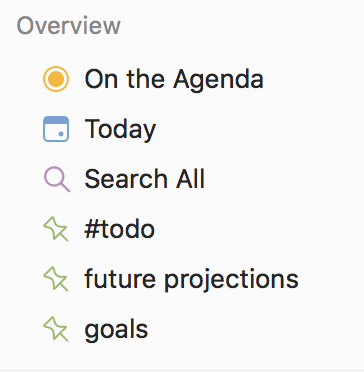The height and width of the screenshot is (372, 364).
Task: Click the '#todo' hashtag text
Action: pyautogui.click(x=120, y=229)
